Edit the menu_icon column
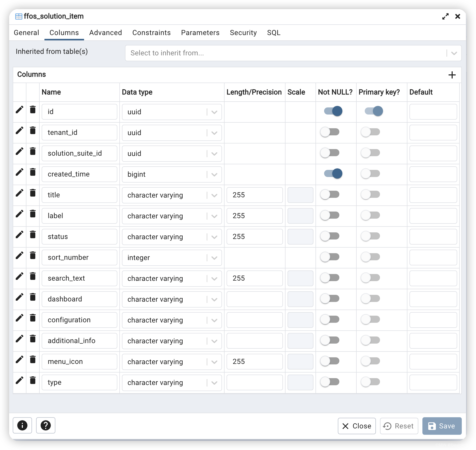 point(20,360)
